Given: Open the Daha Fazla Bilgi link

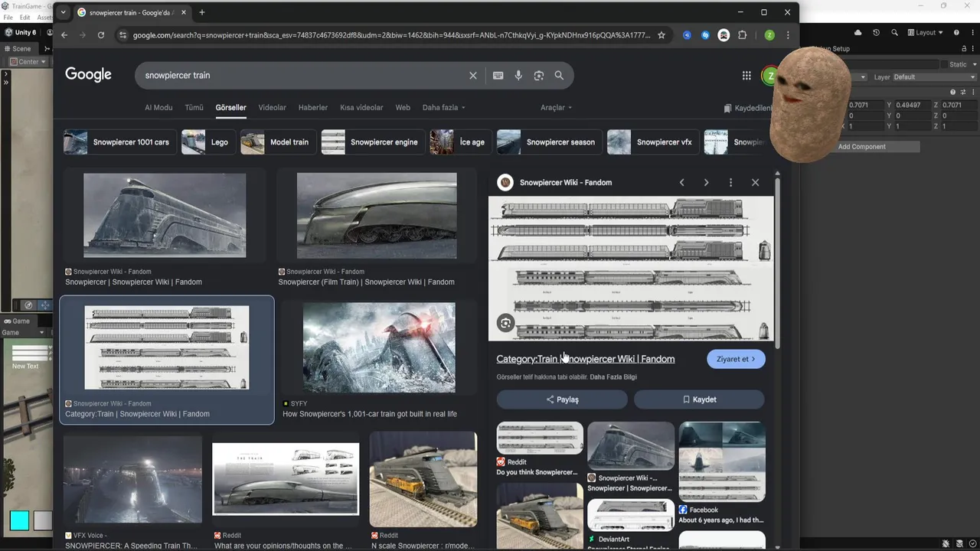Looking at the screenshot, I should 613,377.
